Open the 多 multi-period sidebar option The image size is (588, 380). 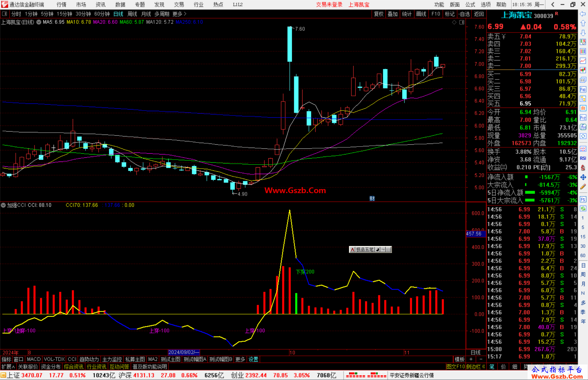(583, 303)
